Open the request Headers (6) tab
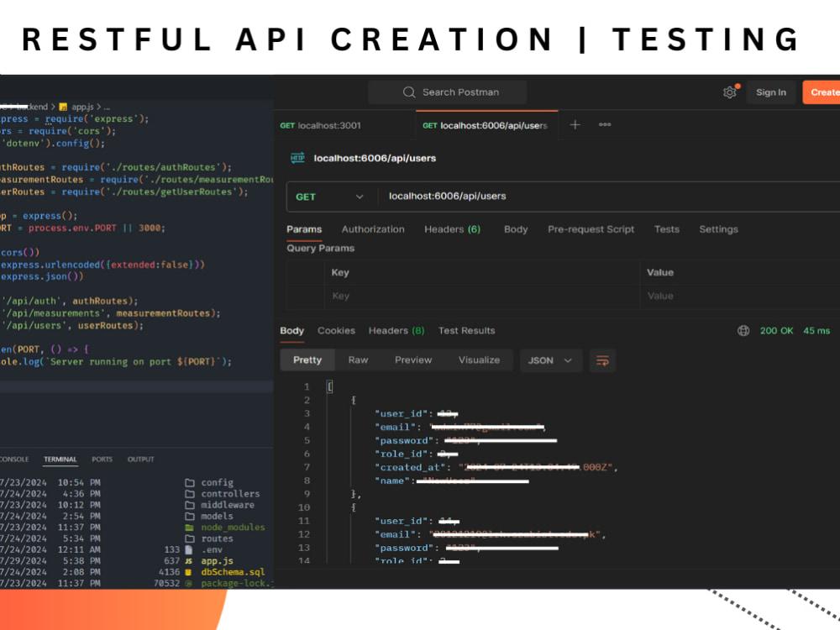Screen dimensions: 840x630 (453, 229)
